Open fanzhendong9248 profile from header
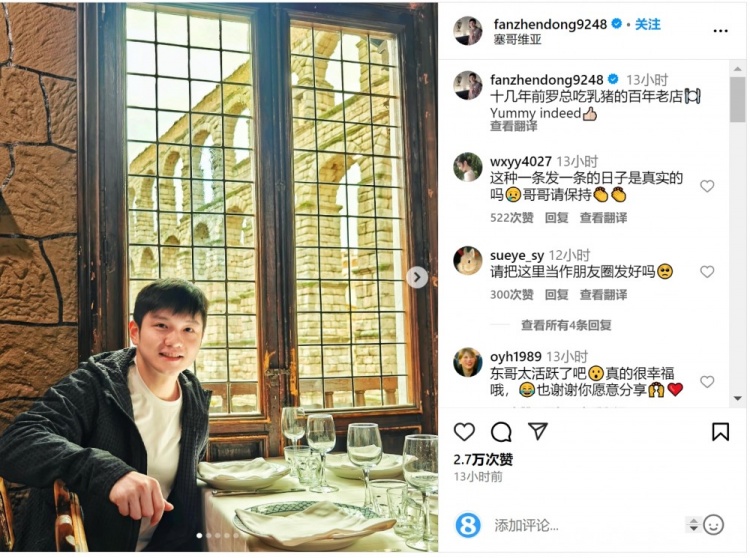The width and height of the screenshot is (750, 558). (x=550, y=24)
